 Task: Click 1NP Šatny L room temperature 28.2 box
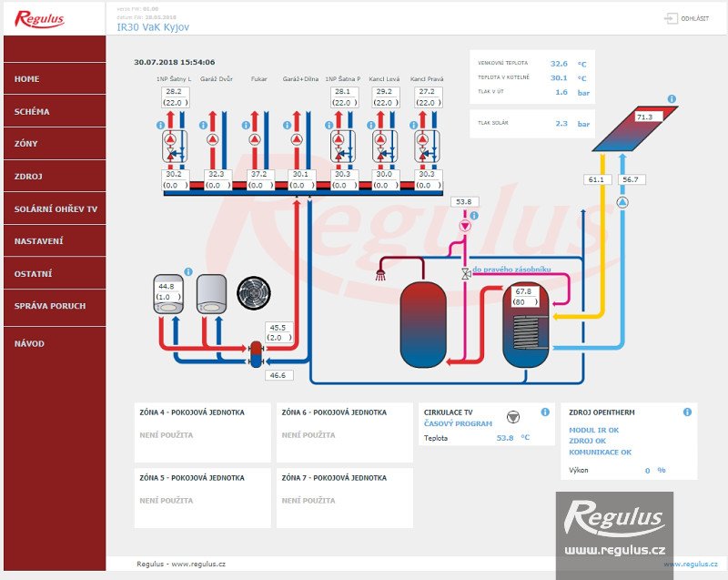tap(175, 97)
